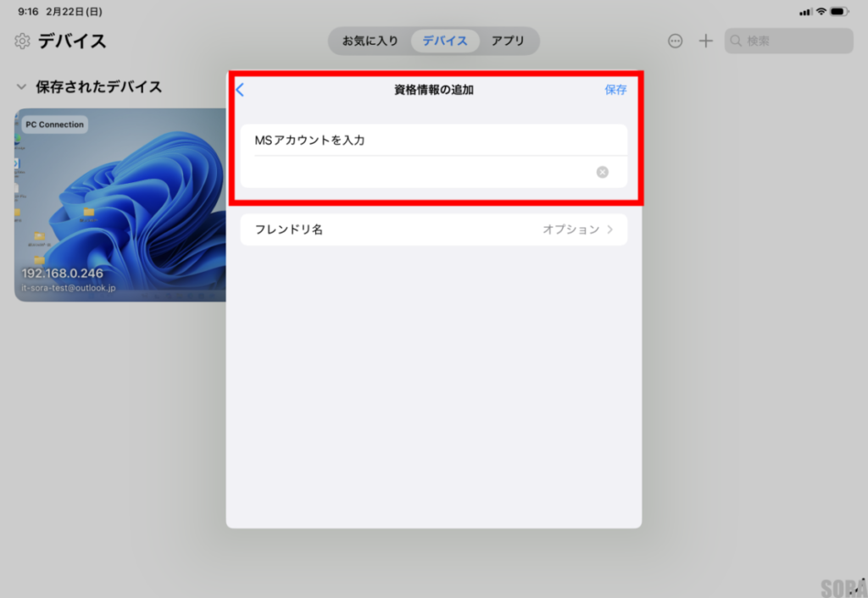Collapse the 保存されたデバイス section
Viewport: 868px width, 598px height.
pos(22,86)
